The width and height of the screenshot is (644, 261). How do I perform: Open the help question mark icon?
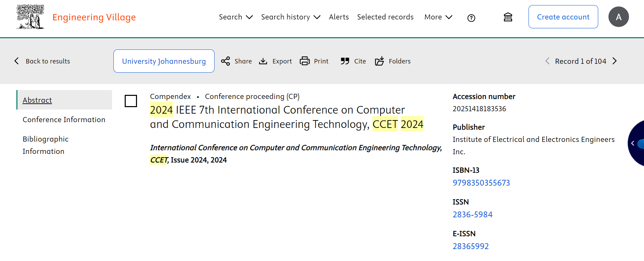471,18
